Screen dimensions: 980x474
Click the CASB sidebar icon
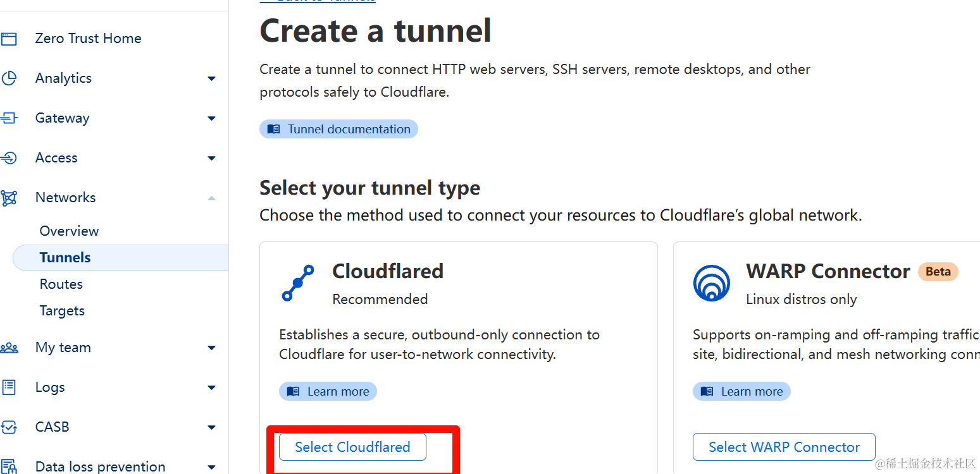[x=9, y=427]
